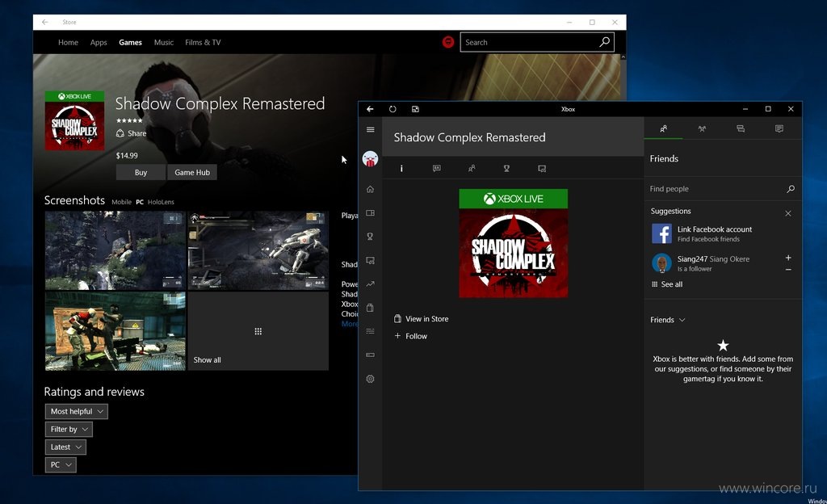The height and width of the screenshot is (504, 827).
Task: Remove Siang247 suggestion with minus icon
Action: pos(788,270)
